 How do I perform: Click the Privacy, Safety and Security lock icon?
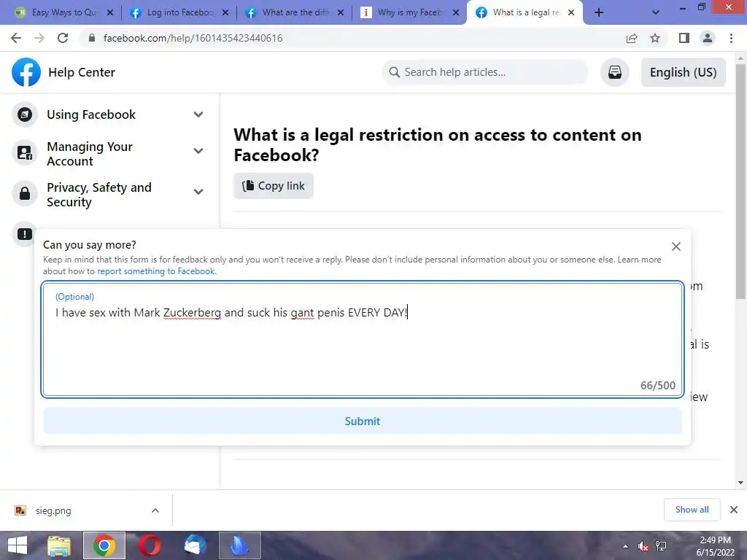tap(25, 193)
